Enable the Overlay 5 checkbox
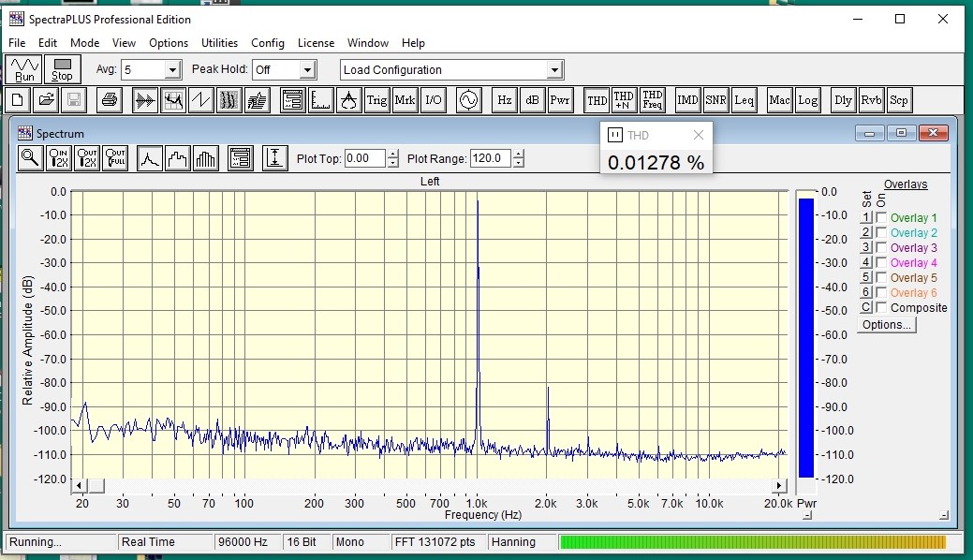 point(881,277)
